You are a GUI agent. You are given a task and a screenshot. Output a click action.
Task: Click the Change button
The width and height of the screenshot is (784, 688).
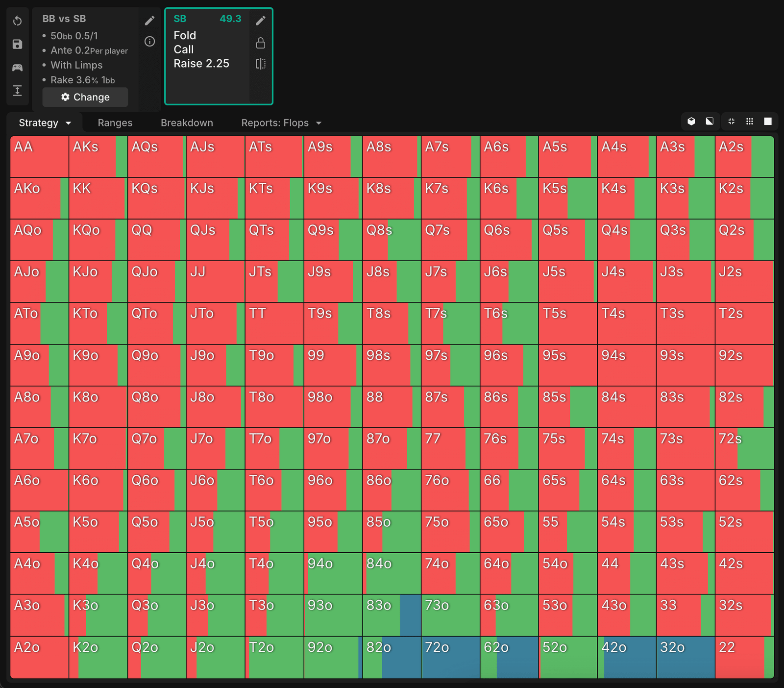85,97
